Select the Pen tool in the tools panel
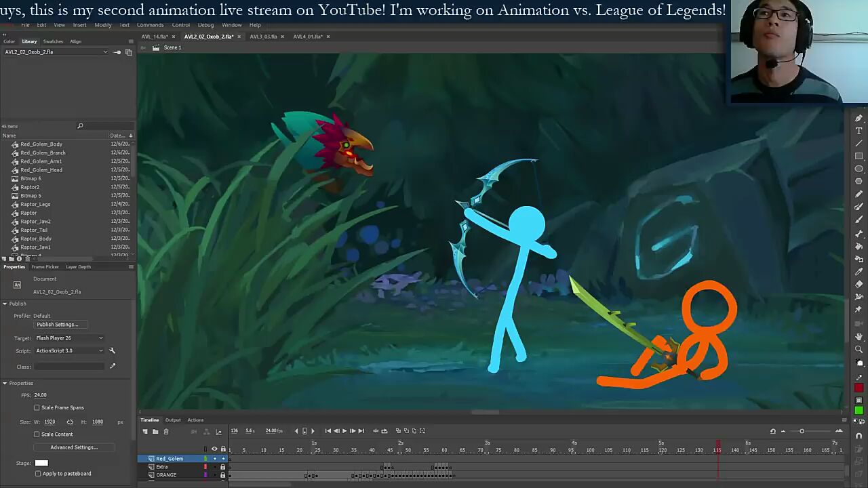Screen dimensions: 868x488 (859, 118)
